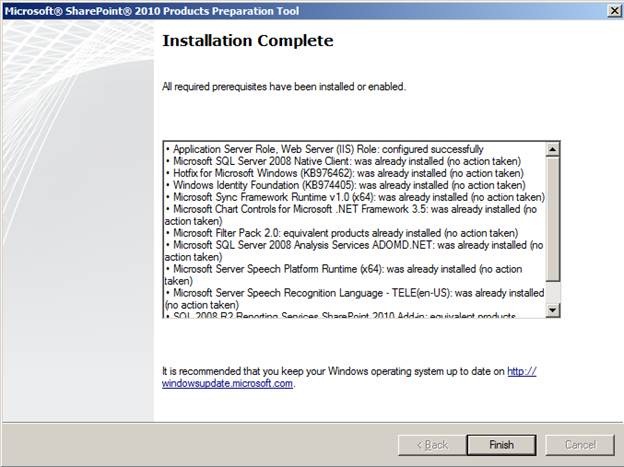
Task: Select the 'Microsoft SQL Server 2008 Native Client' line
Action: pyautogui.click(x=343, y=161)
